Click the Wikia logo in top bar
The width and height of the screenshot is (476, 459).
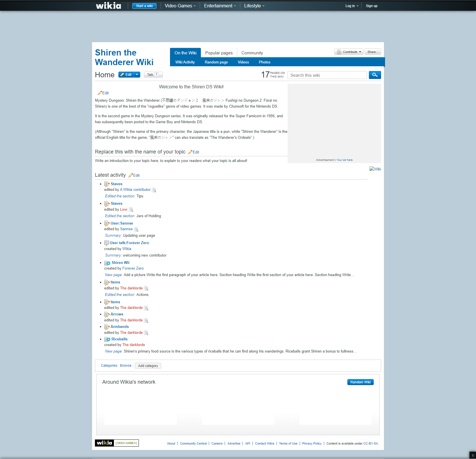(109, 6)
